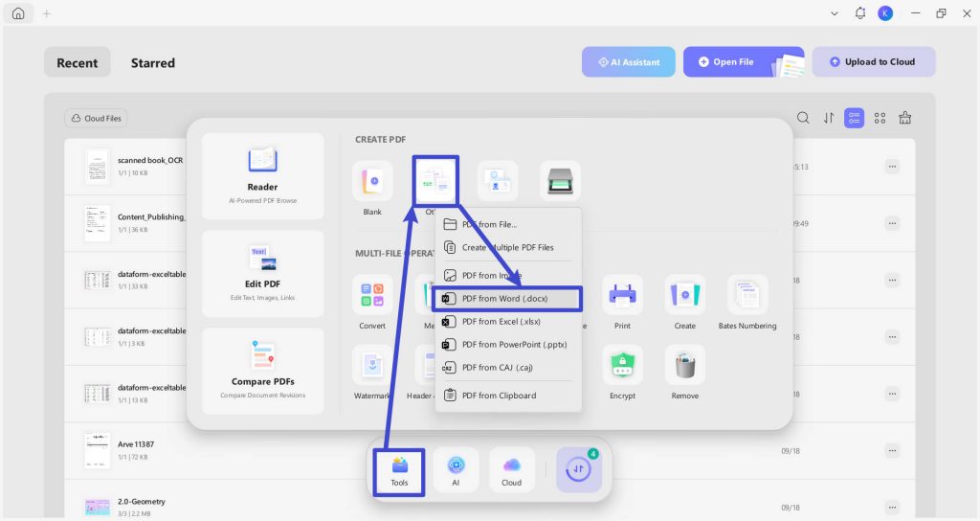Open more options for Content_Publishing row
Image resolution: width=980 pixels, height=521 pixels.
892,223
